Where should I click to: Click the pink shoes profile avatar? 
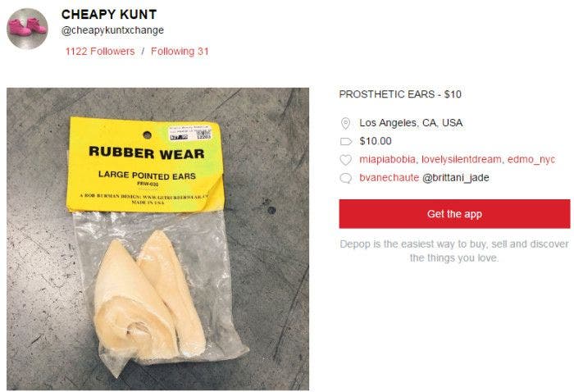(x=27, y=29)
